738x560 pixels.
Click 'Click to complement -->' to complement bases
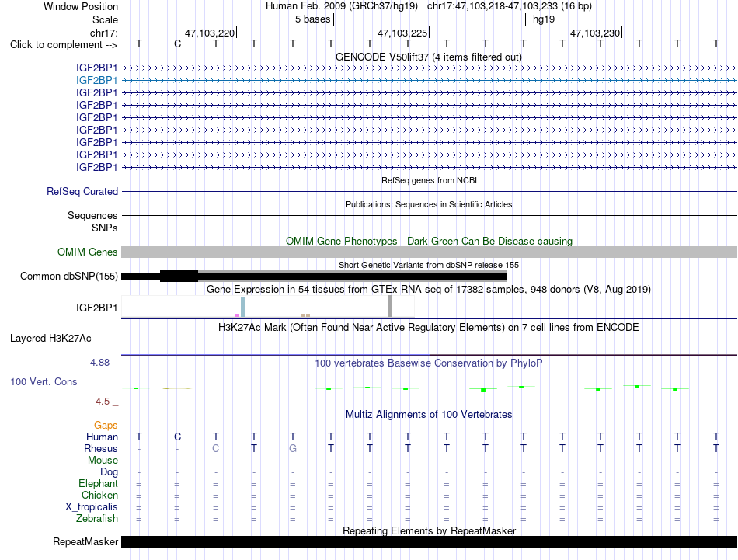64,45
